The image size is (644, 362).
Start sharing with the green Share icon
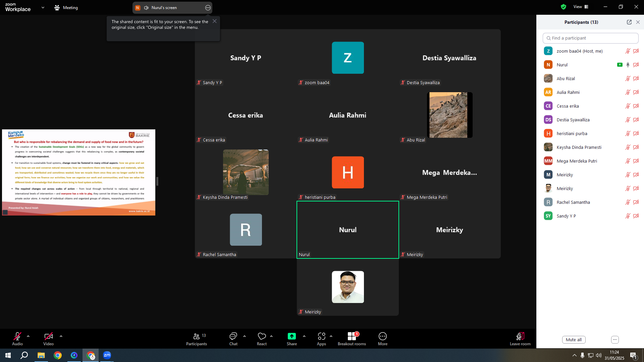tap(291, 336)
